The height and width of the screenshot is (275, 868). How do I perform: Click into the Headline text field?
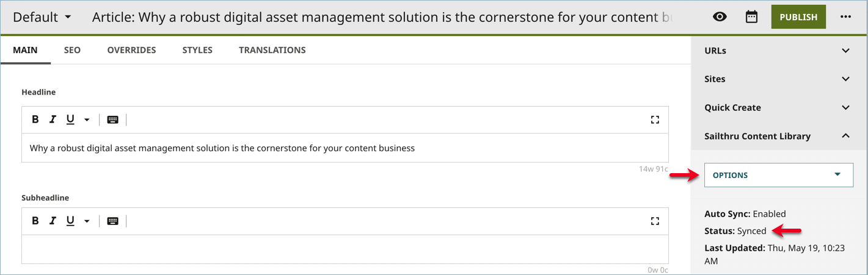click(x=345, y=148)
